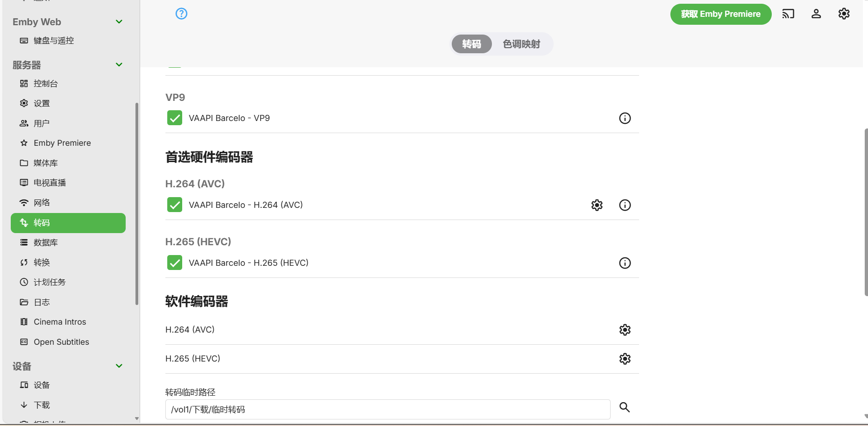Image resolution: width=868 pixels, height=426 pixels.
Task: Open software encoder H.264 (AVC) settings gear
Action: click(x=625, y=330)
